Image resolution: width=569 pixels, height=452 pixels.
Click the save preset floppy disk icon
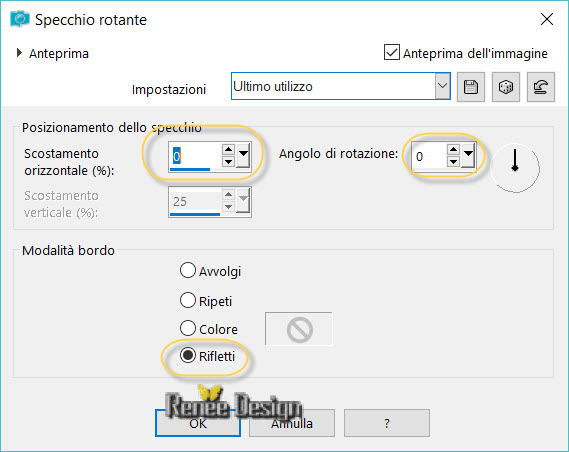pyautogui.click(x=471, y=87)
